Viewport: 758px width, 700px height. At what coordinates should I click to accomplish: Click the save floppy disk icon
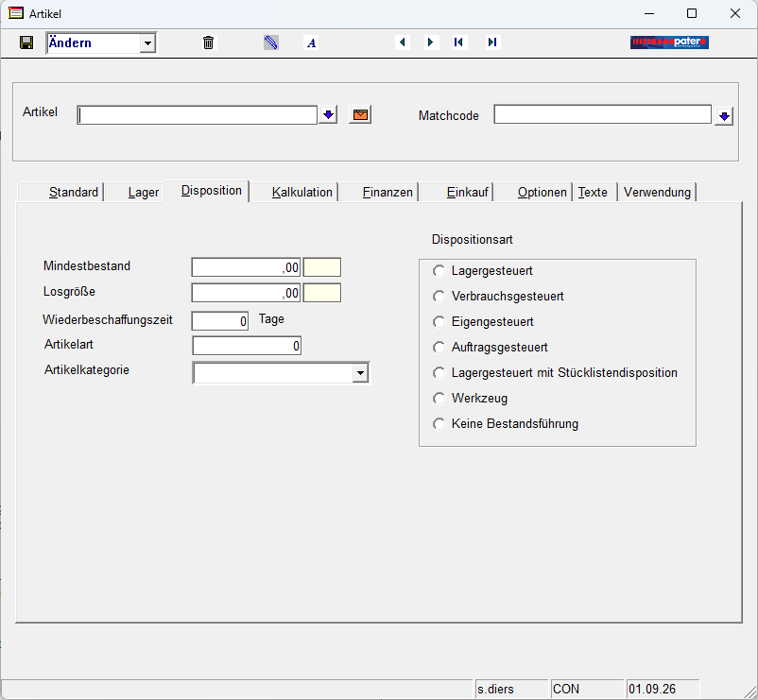tap(26, 43)
